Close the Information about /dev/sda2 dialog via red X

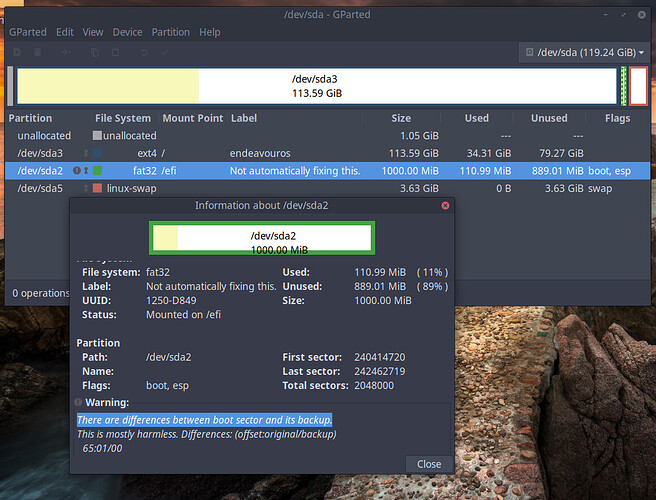tap(445, 205)
